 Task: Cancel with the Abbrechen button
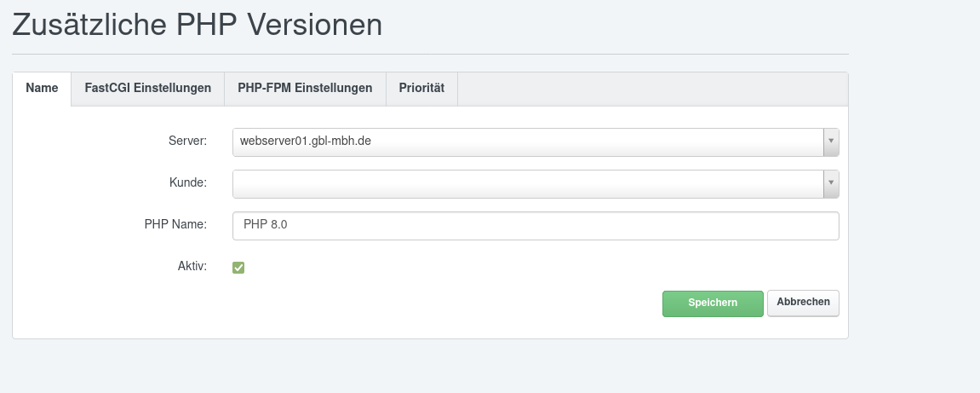tap(803, 303)
